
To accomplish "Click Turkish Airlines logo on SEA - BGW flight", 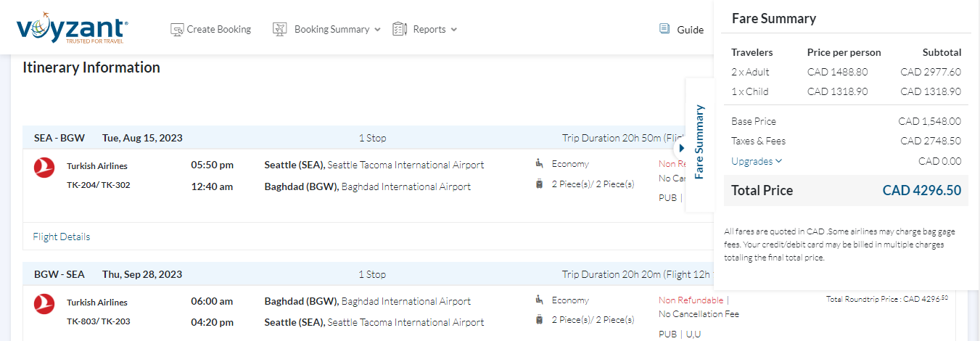I will (x=44, y=167).
